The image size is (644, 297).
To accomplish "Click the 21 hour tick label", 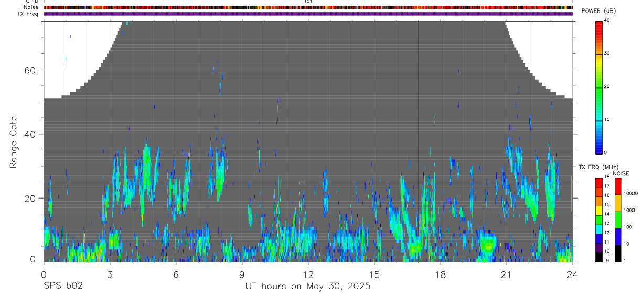I will coord(507,274).
